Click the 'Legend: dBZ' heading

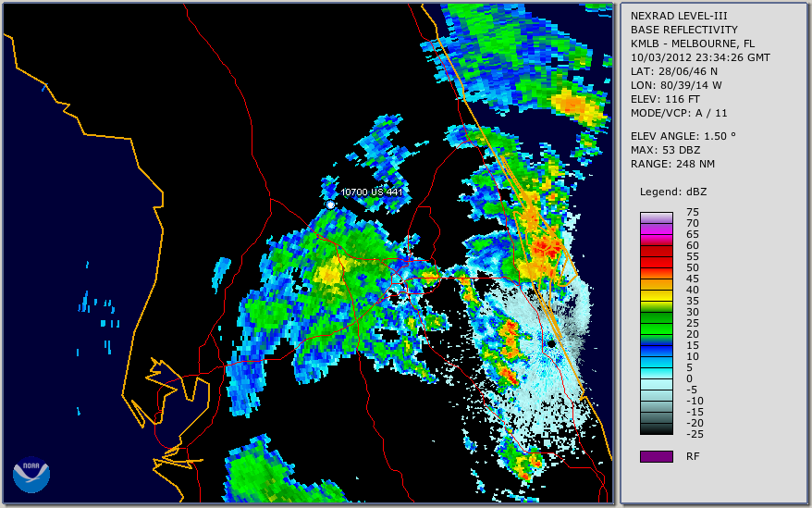(672, 192)
